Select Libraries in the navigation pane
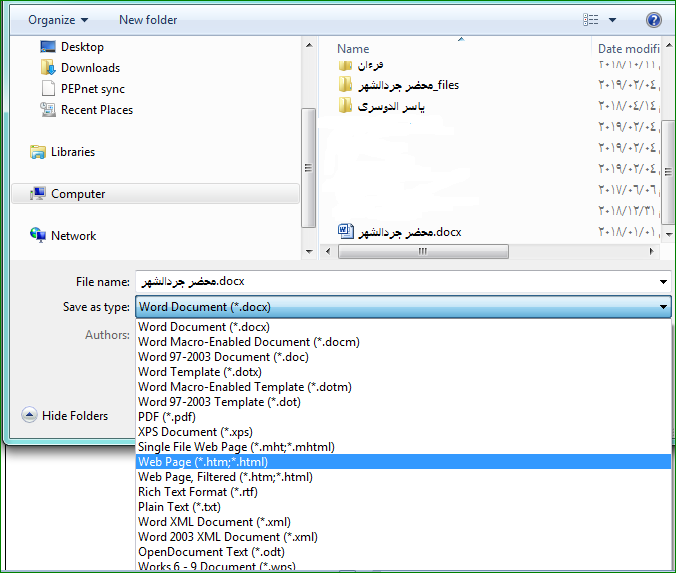This screenshot has width=676, height=573. [73, 152]
